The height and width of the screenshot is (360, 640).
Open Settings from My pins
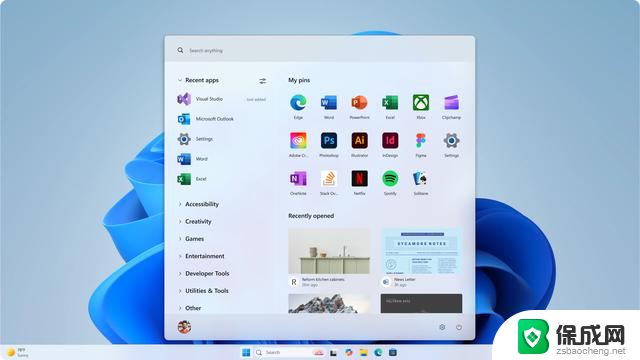coord(451,144)
